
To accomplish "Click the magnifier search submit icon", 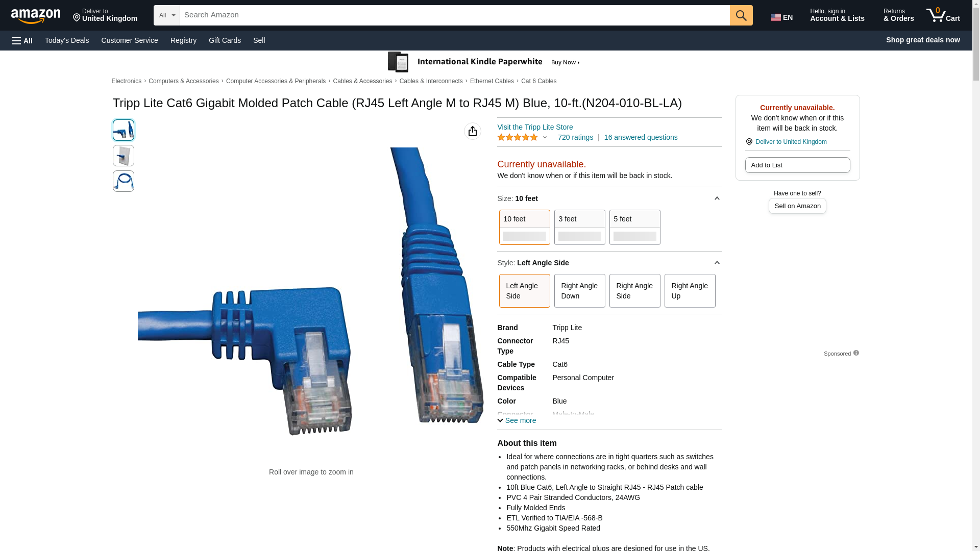I will [741, 15].
